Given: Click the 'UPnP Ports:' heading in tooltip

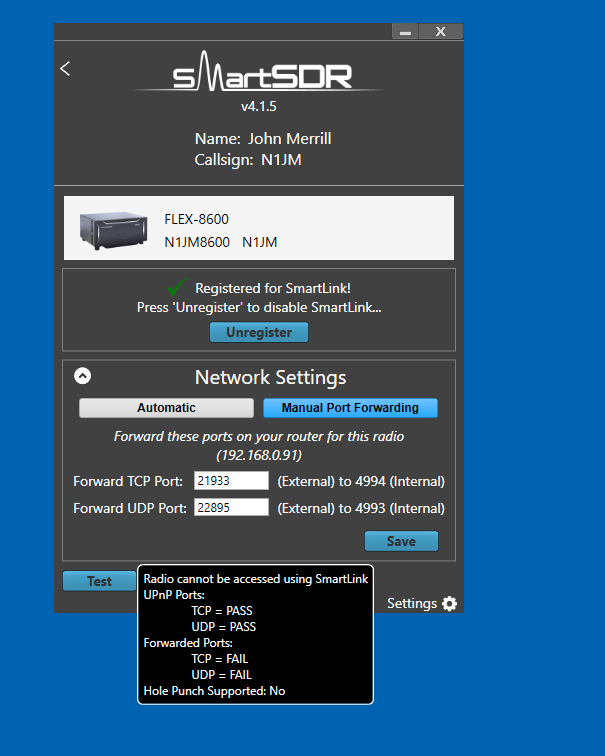Looking at the screenshot, I should coord(174,595).
